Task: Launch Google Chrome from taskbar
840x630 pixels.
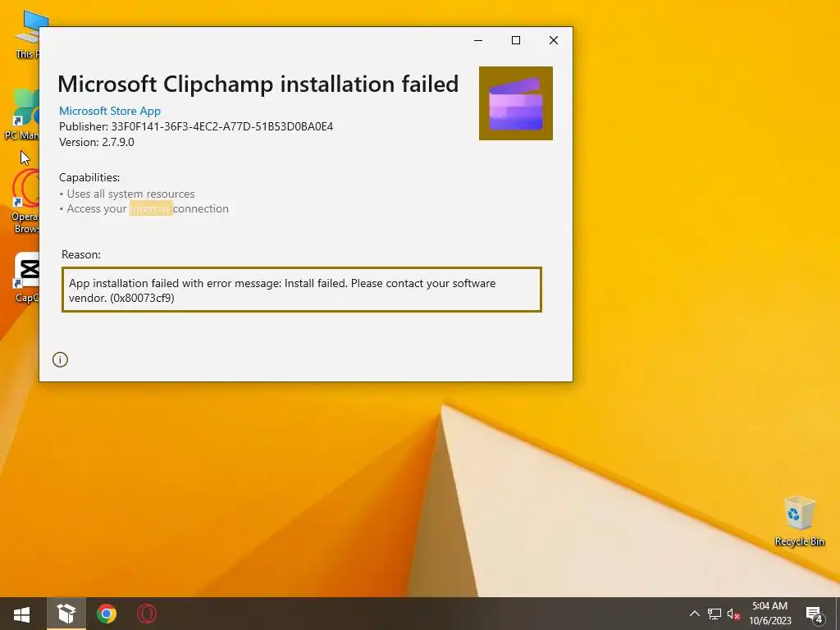Action: tap(107, 614)
